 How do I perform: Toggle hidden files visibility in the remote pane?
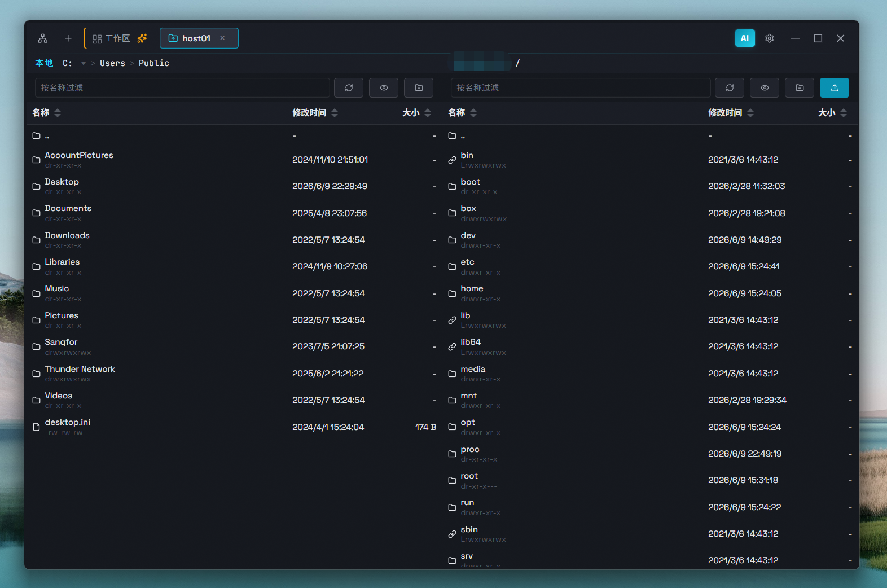pos(765,88)
